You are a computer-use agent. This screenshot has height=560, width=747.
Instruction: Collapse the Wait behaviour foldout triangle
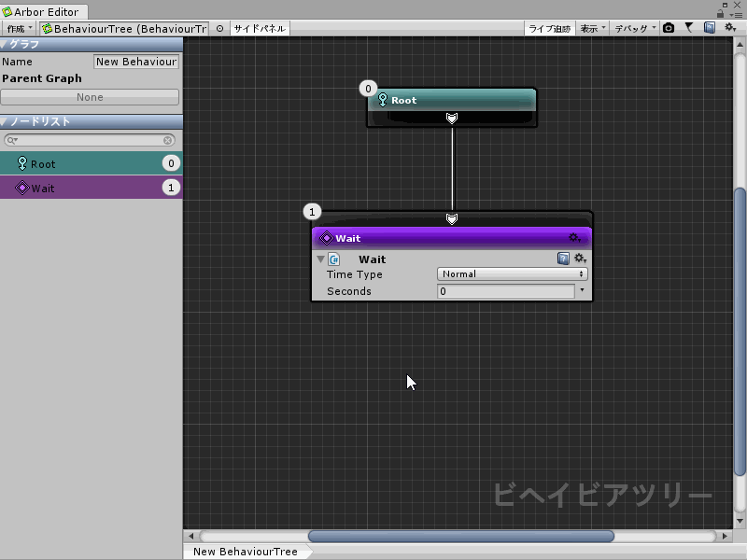pyautogui.click(x=321, y=259)
